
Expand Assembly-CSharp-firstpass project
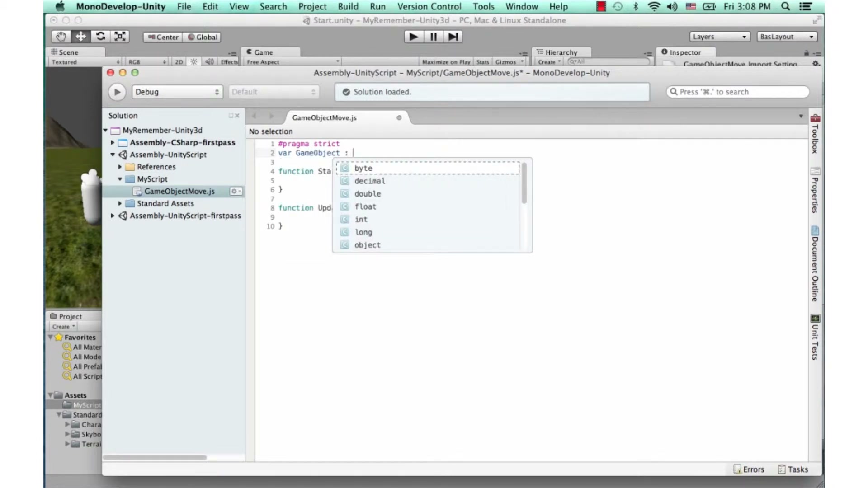click(x=113, y=142)
